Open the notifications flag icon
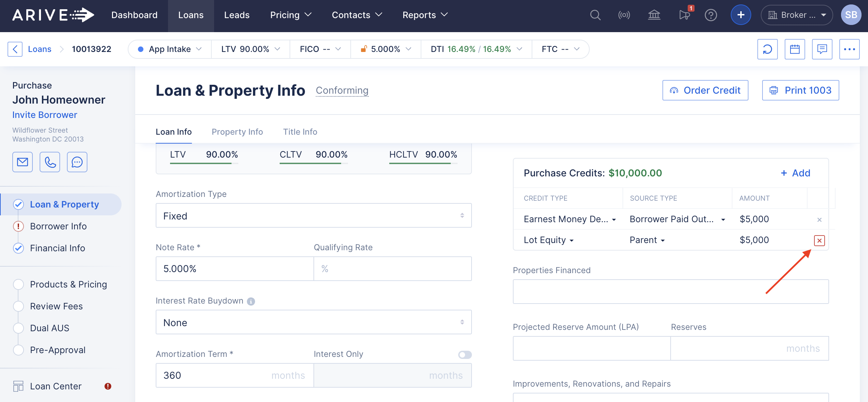 684,15
